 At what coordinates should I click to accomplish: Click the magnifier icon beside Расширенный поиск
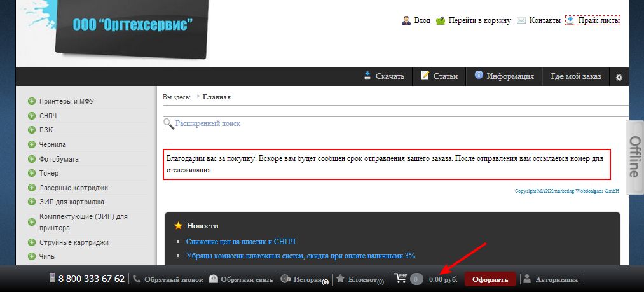coord(168,123)
